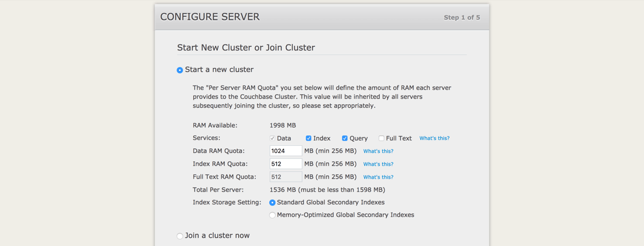The width and height of the screenshot is (644, 246).
Task: Click the Total Per Server 1536 MB text
Action: point(327,190)
